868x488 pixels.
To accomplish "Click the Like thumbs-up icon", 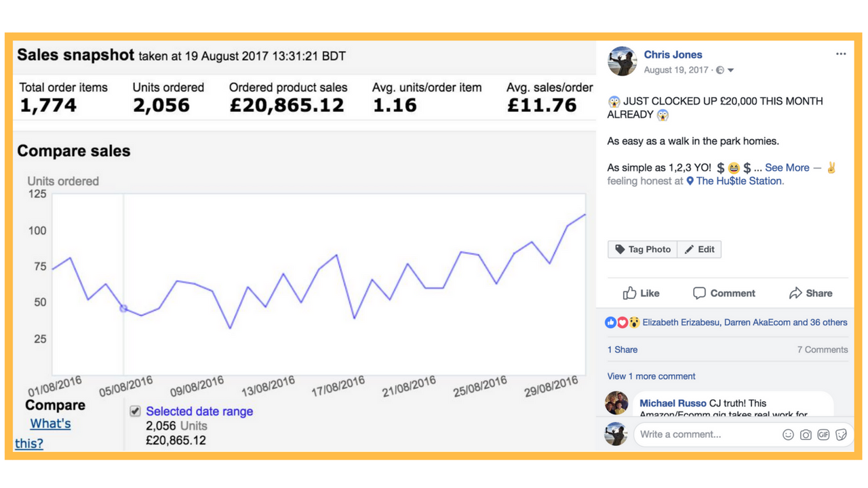I will [629, 293].
